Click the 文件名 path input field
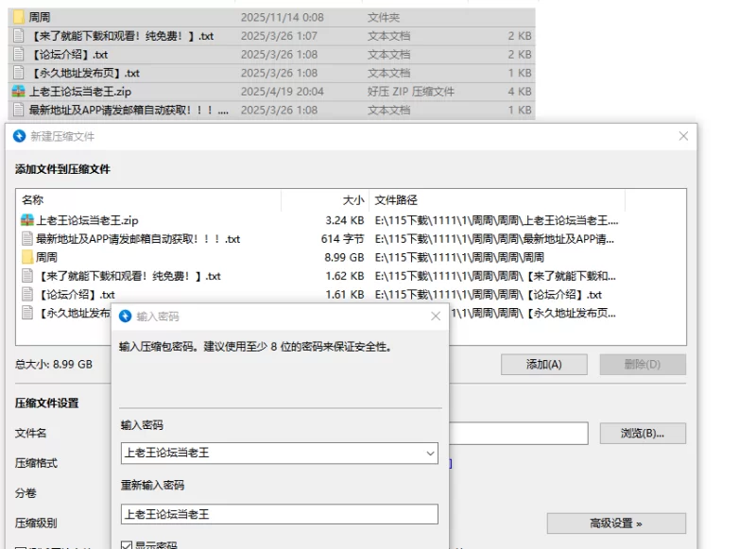 tap(519, 433)
